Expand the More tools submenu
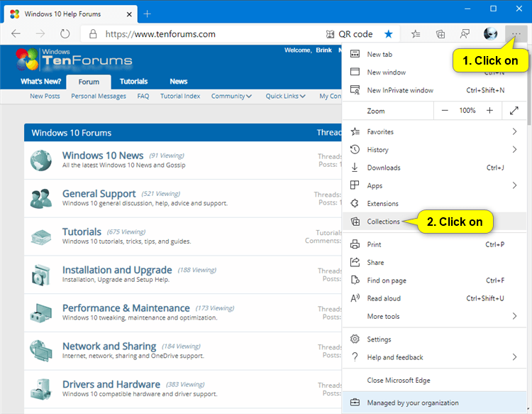 [434, 316]
